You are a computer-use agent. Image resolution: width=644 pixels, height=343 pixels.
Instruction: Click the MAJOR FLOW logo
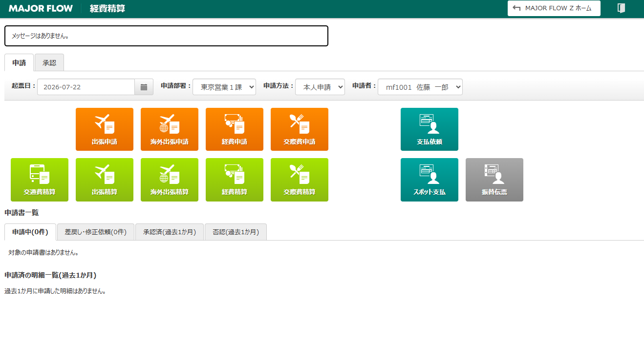[41, 8]
